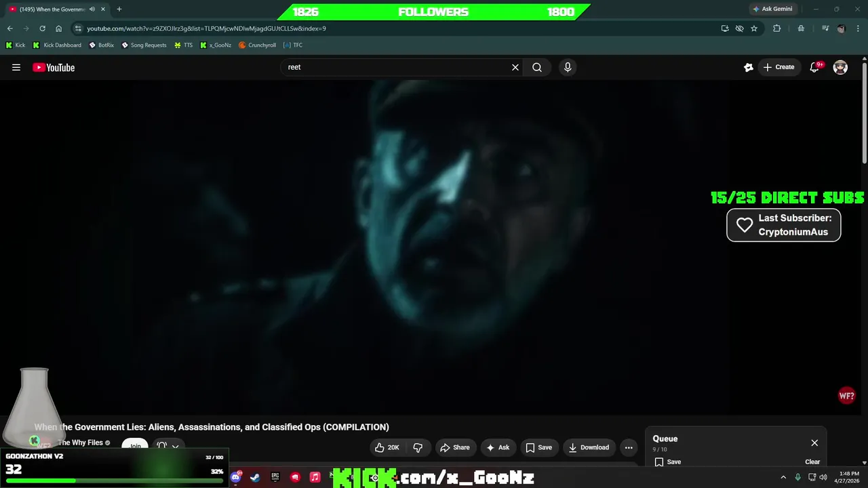Open the YouTube account avatar menu

[840, 67]
